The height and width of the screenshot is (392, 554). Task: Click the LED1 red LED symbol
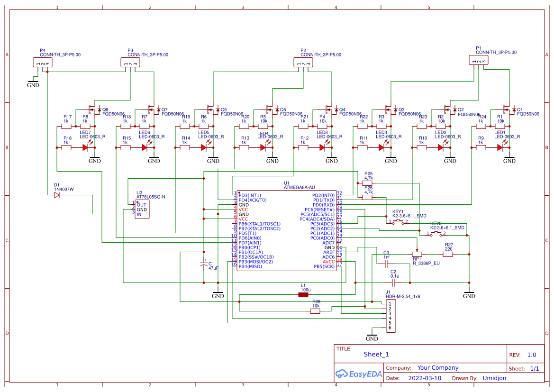tap(500, 147)
